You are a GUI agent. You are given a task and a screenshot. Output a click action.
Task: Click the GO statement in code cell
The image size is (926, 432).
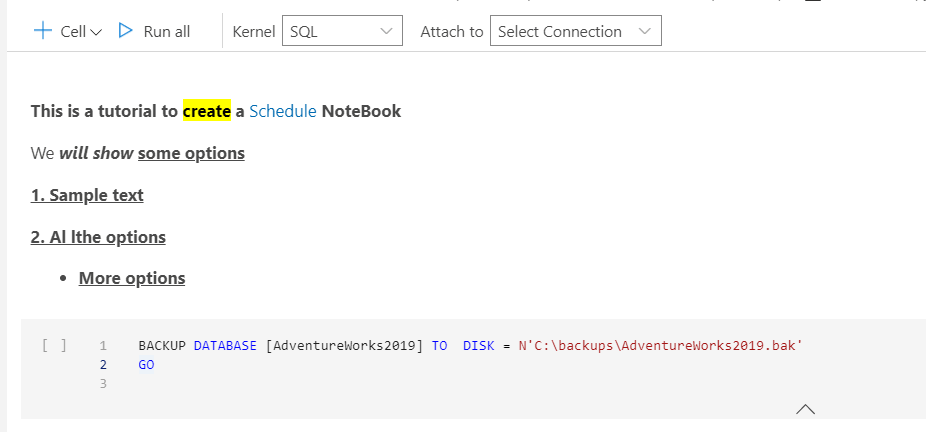tap(146, 365)
